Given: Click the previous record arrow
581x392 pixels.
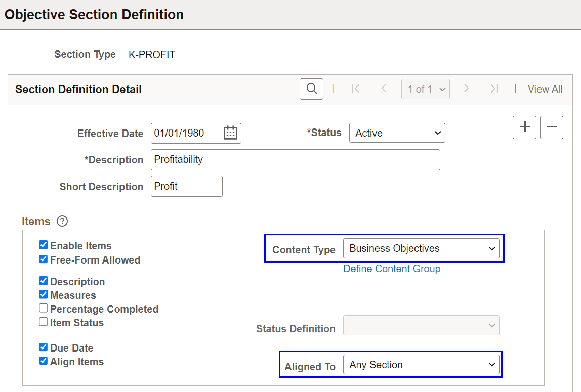Looking at the screenshot, I should [384, 89].
